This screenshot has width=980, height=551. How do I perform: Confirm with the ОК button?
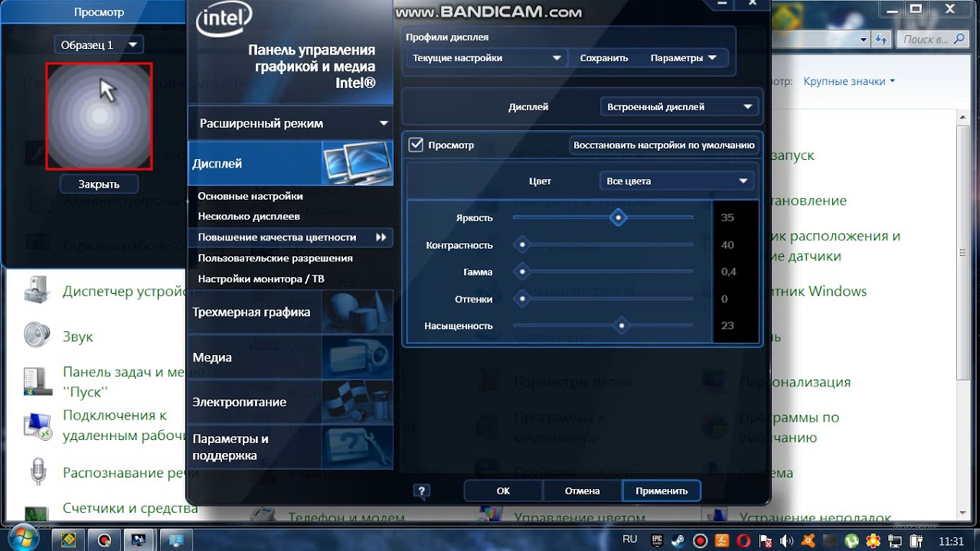click(x=503, y=491)
